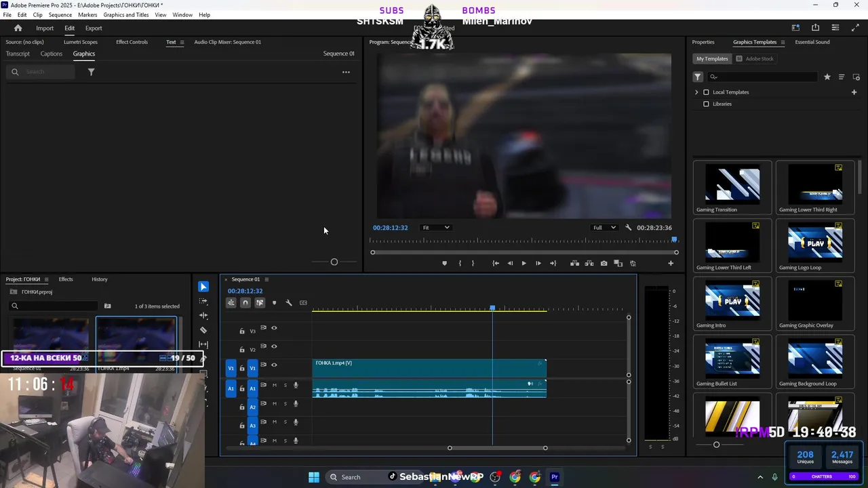Add a marker in the Program monitor

(444, 263)
